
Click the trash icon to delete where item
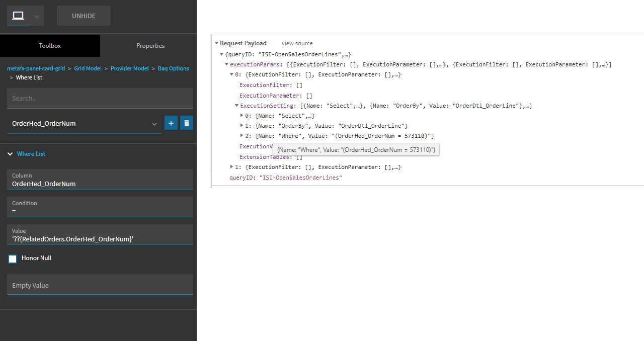click(x=187, y=123)
